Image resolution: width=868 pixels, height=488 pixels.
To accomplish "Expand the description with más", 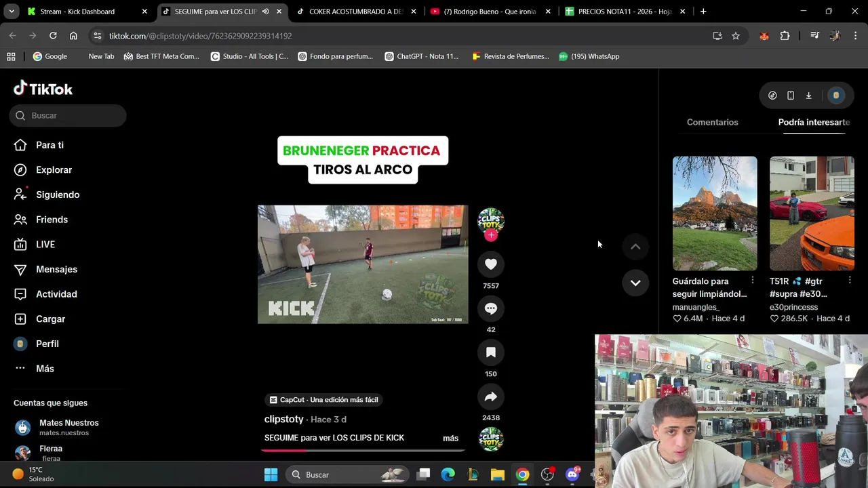I will coord(450,439).
